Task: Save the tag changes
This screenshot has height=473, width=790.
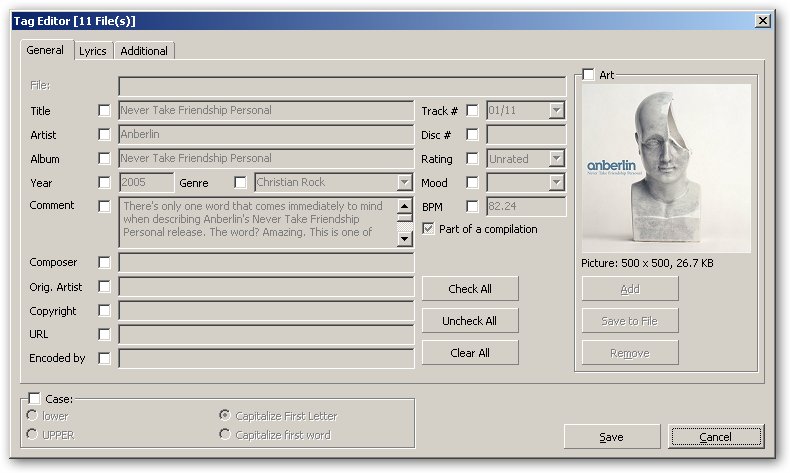Action: click(x=611, y=437)
